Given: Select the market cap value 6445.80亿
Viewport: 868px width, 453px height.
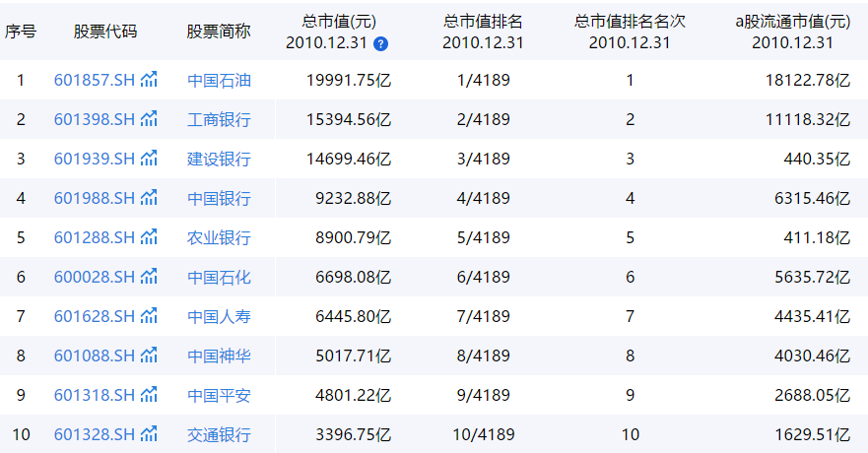Looking at the screenshot, I should coord(353,316).
